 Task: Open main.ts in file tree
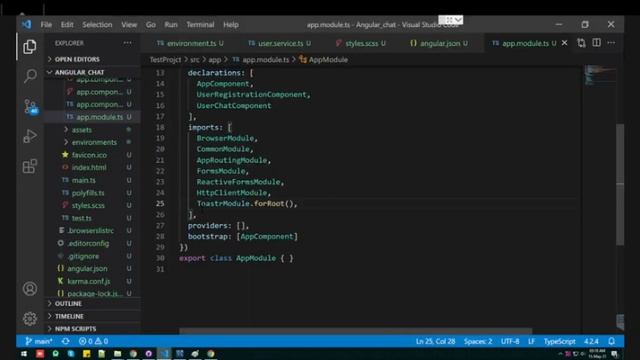84,180
